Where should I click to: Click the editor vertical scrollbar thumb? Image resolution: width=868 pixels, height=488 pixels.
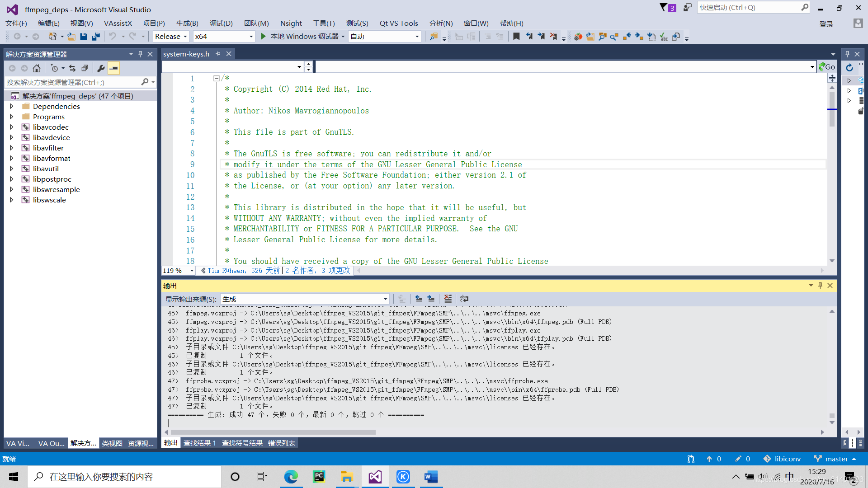coord(832,109)
